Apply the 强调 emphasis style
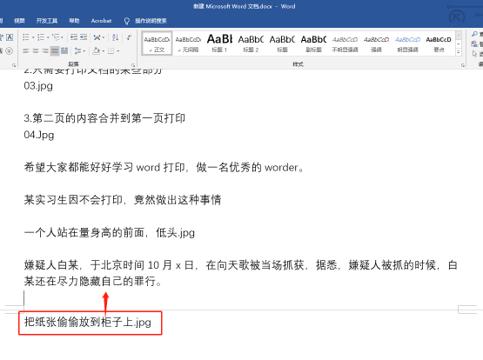483x360 pixels. coord(376,43)
